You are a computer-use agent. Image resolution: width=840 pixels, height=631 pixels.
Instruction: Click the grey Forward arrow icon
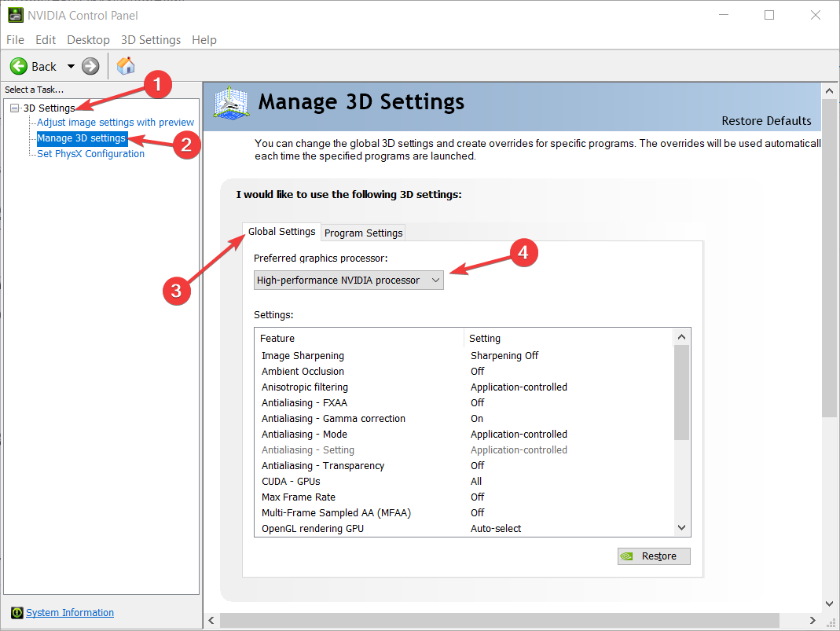click(x=90, y=67)
